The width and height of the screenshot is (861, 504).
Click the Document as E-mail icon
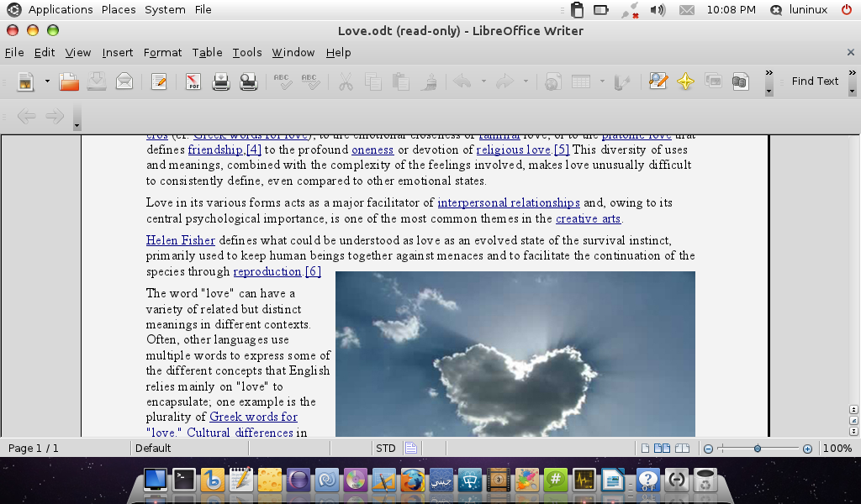tap(124, 81)
